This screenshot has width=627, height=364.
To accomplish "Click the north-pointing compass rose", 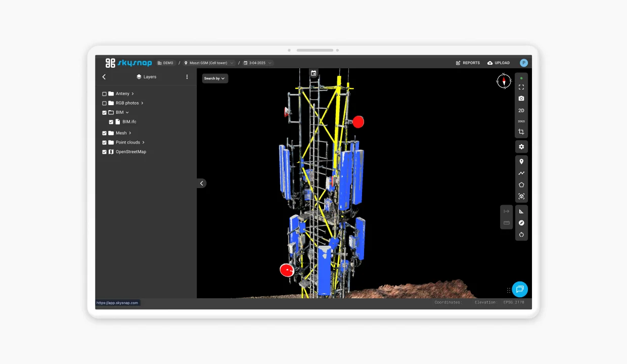I will (x=504, y=81).
